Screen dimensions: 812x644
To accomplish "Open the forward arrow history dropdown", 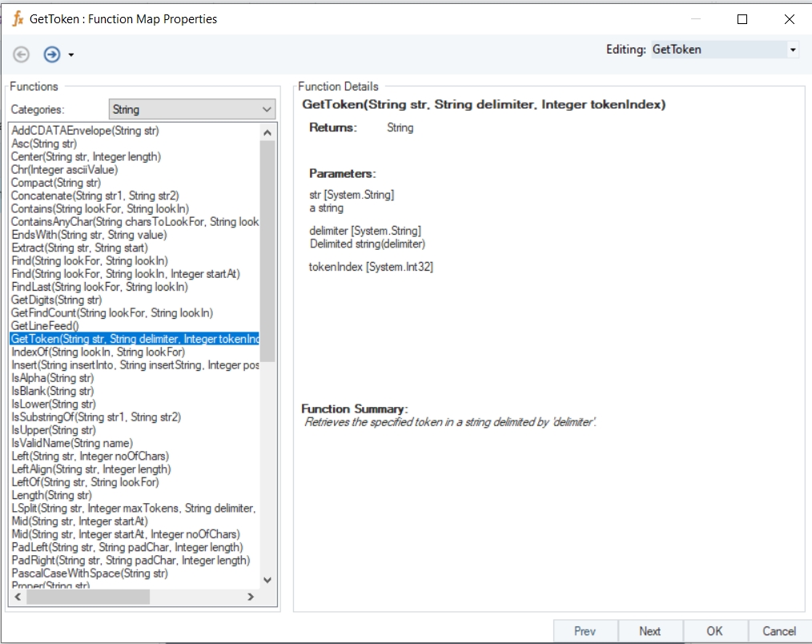I will pos(71,55).
